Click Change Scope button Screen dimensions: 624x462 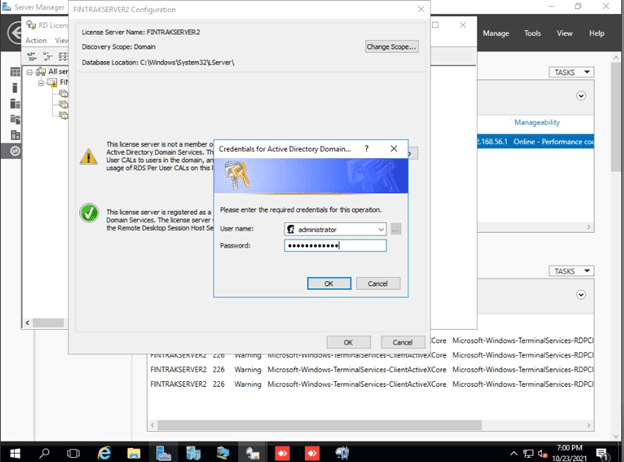pos(392,47)
